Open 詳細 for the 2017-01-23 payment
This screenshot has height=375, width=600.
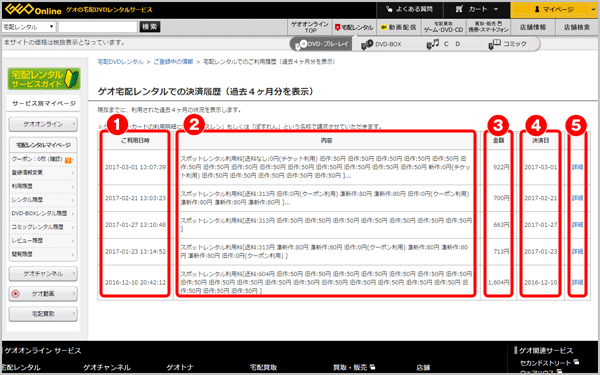[577, 251]
